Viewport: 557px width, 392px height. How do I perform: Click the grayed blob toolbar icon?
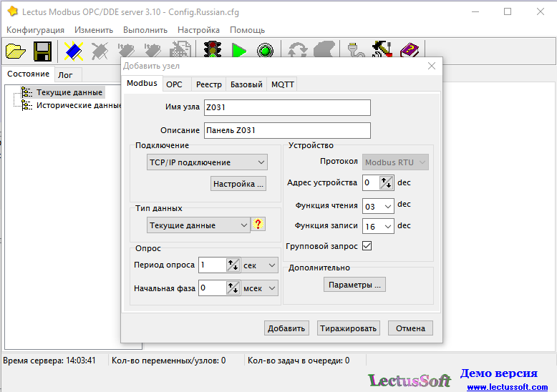click(324, 49)
